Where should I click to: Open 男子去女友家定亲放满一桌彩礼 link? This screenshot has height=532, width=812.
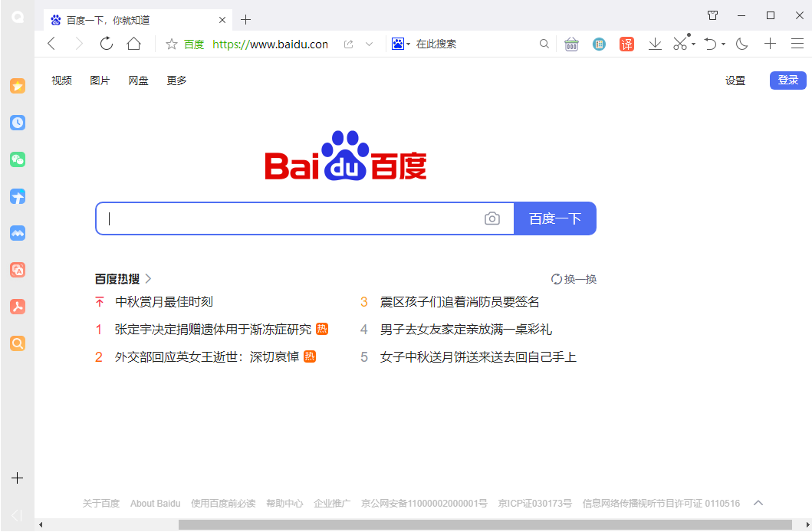466,329
